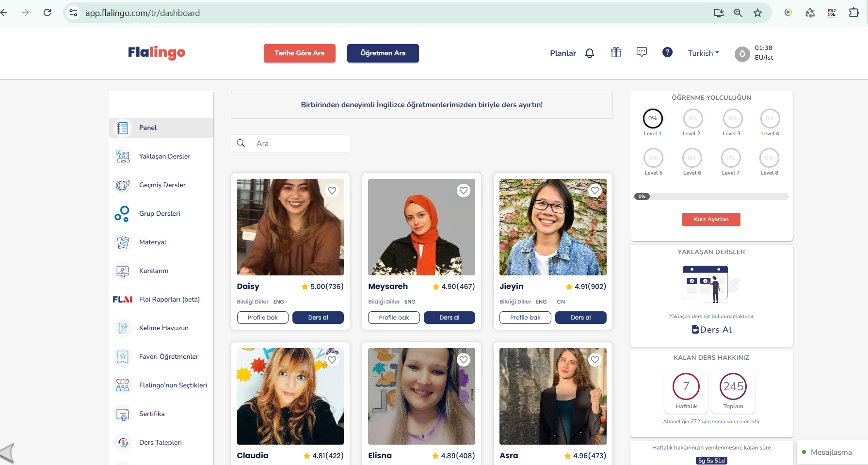The height and width of the screenshot is (465, 868).
Task: Open Geçmiş Dersler from the sidebar
Action: [161, 185]
